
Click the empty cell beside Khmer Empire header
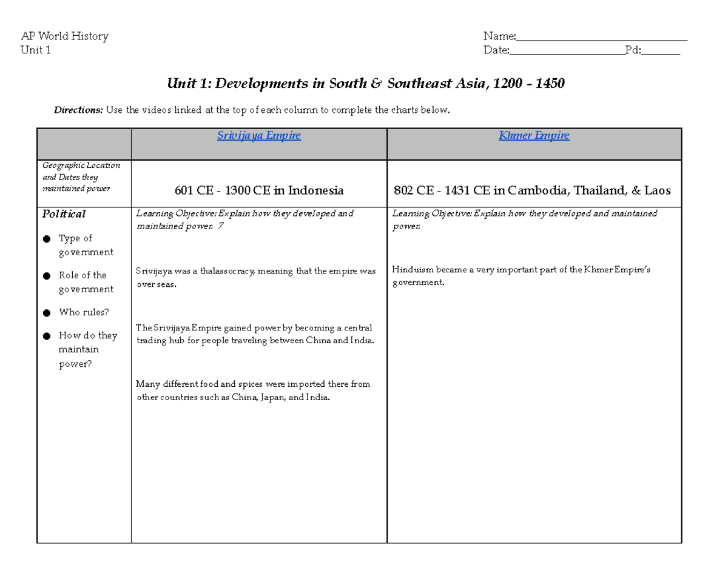(85, 144)
